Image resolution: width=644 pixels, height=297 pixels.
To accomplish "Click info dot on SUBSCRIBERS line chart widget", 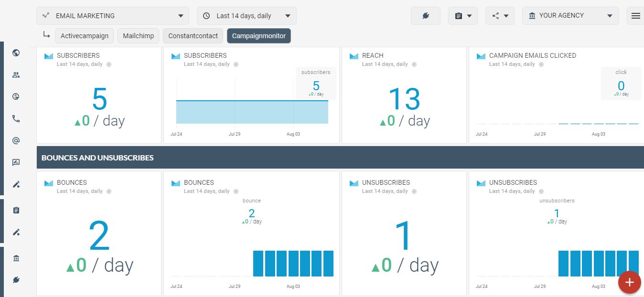I will 236,64.
